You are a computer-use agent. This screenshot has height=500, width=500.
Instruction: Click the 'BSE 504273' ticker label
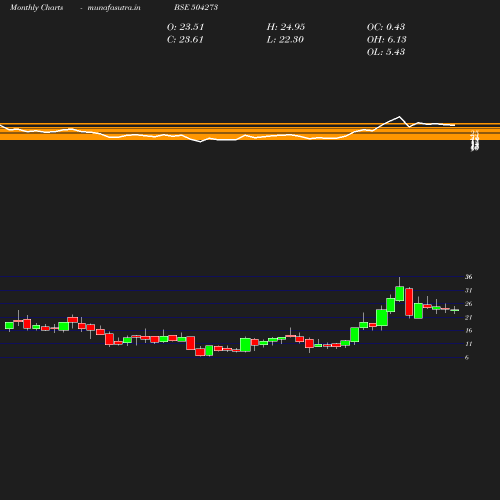click(196, 7)
